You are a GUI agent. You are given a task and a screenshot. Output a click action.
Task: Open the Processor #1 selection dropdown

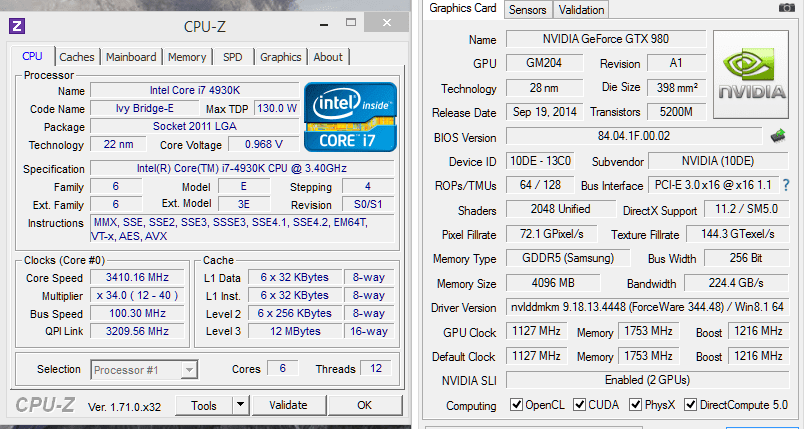pyautogui.click(x=144, y=370)
